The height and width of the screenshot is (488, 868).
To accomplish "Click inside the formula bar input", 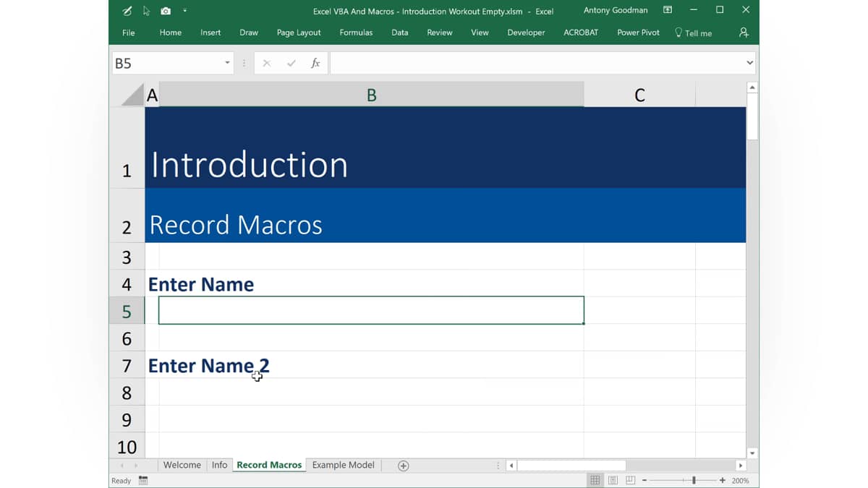I will point(536,63).
